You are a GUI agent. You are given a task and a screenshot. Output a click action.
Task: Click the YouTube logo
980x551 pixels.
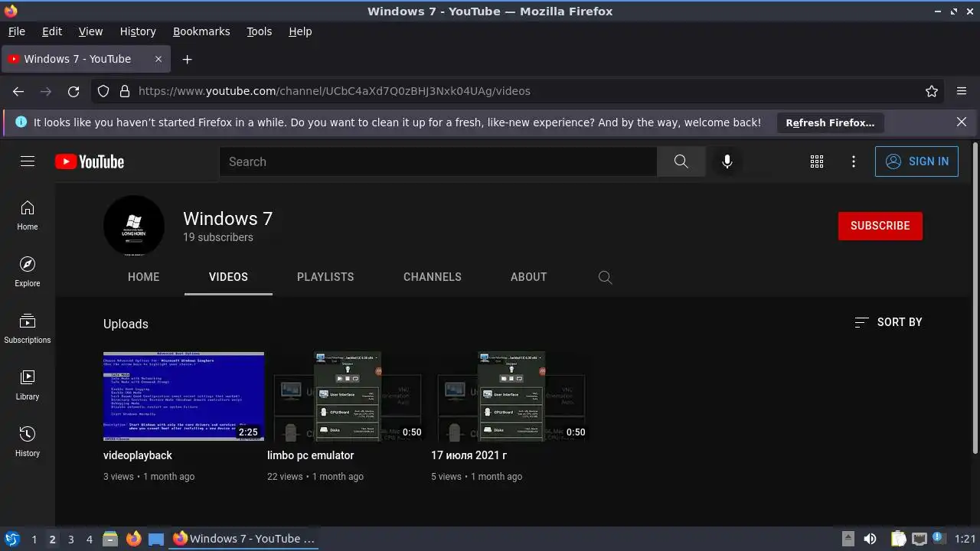(90, 161)
